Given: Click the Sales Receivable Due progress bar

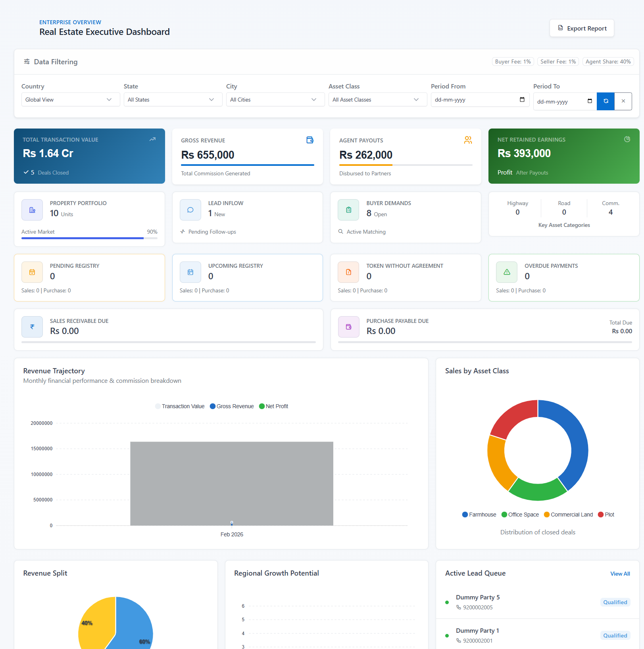Looking at the screenshot, I should 169,342.
